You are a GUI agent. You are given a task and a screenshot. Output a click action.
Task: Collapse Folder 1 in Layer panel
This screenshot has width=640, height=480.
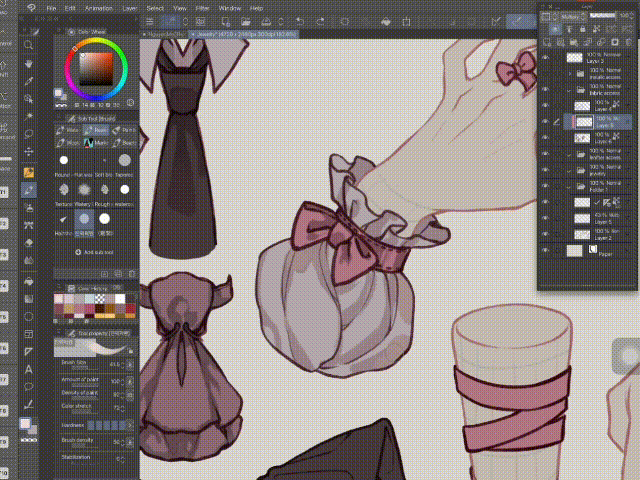pyautogui.click(x=570, y=187)
